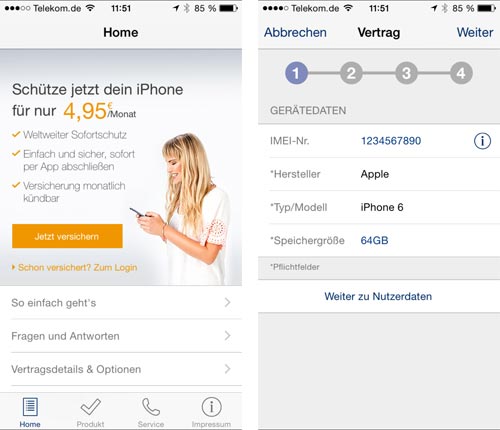Open 'Vertragsdetails & Optionen' chevron row

pos(121,369)
